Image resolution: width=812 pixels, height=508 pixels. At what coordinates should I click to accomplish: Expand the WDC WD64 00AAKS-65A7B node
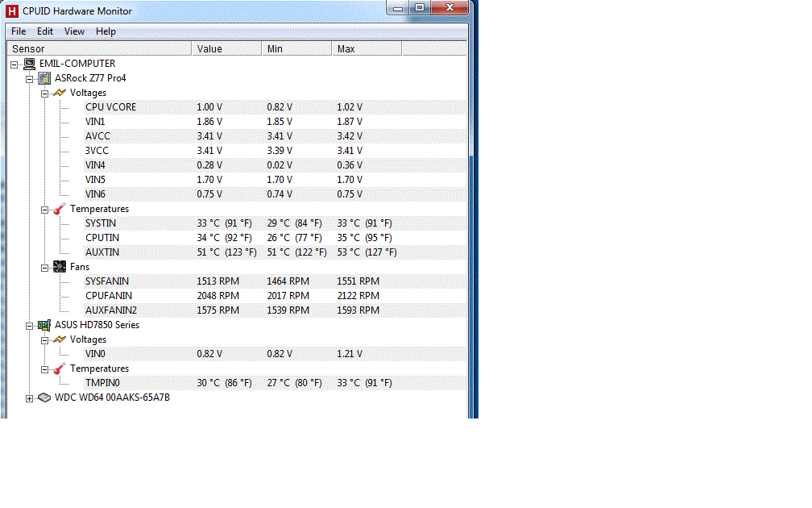30,398
